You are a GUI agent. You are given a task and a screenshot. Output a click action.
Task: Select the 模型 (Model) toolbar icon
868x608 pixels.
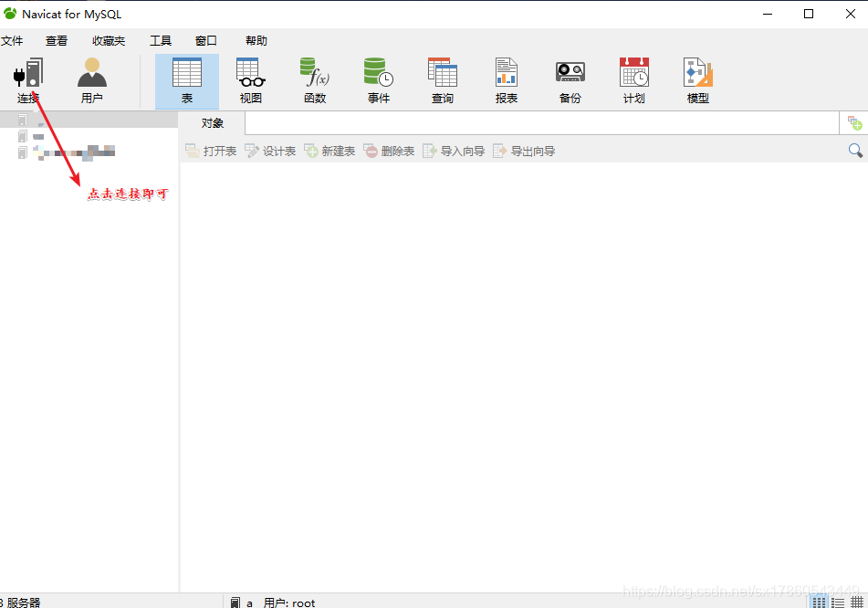(697, 80)
